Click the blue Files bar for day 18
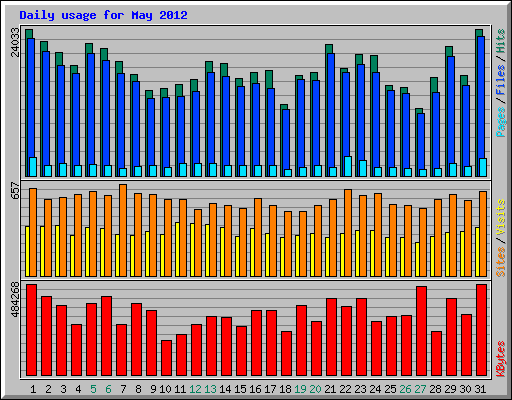512x400 pixels. (x=286, y=139)
